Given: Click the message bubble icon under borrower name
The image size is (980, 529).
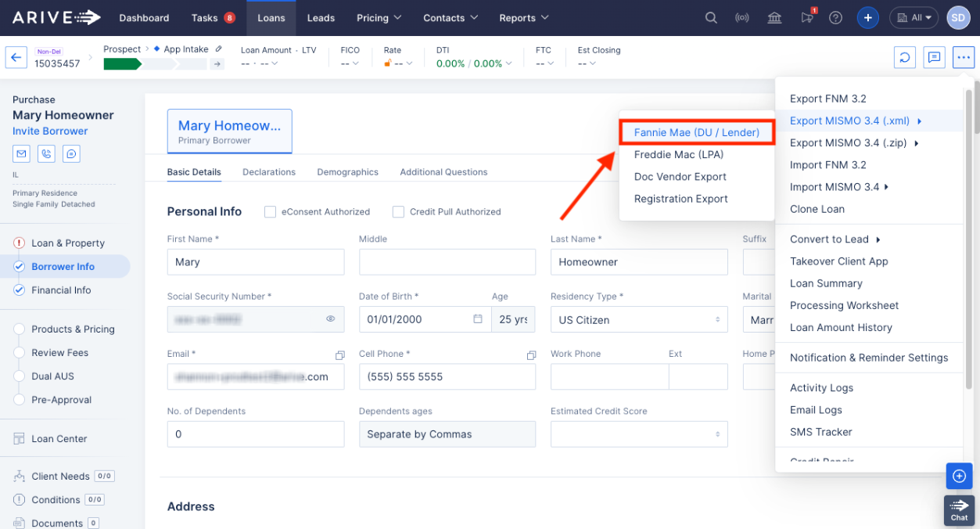Looking at the screenshot, I should [x=71, y=153].
